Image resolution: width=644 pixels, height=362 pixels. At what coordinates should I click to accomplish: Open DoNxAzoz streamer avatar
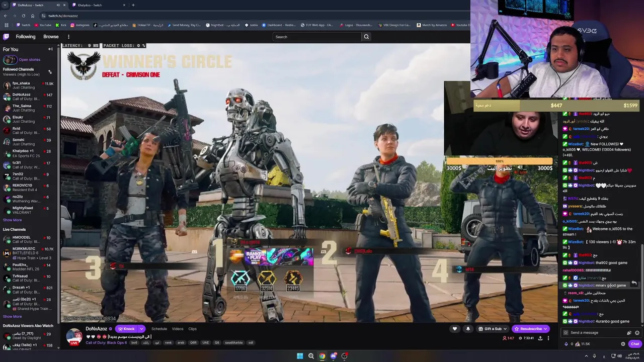[x=74, y=337]
